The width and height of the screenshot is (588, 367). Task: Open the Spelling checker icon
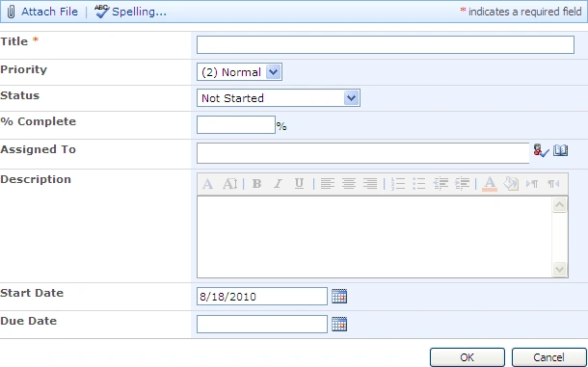point(101,12)
